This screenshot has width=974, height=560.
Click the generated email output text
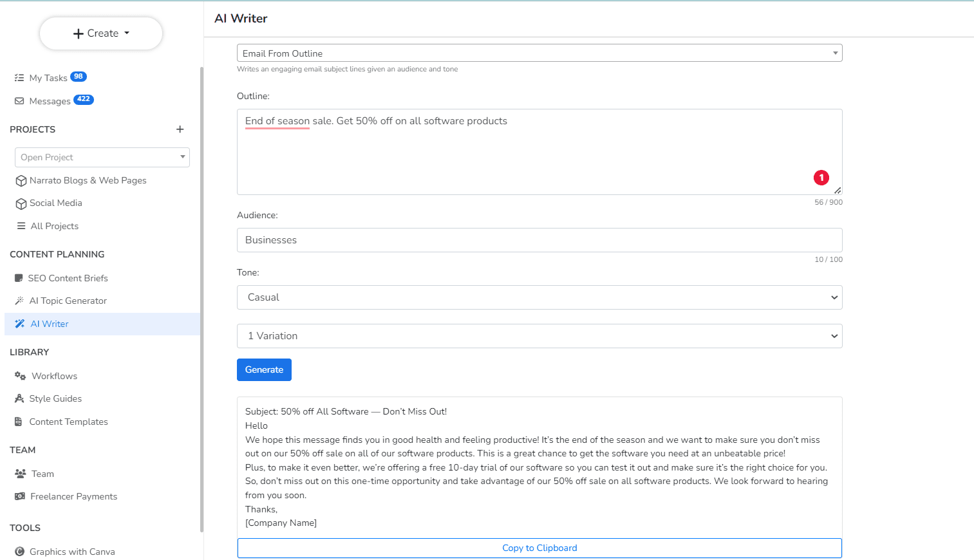[x=539, y=467]
